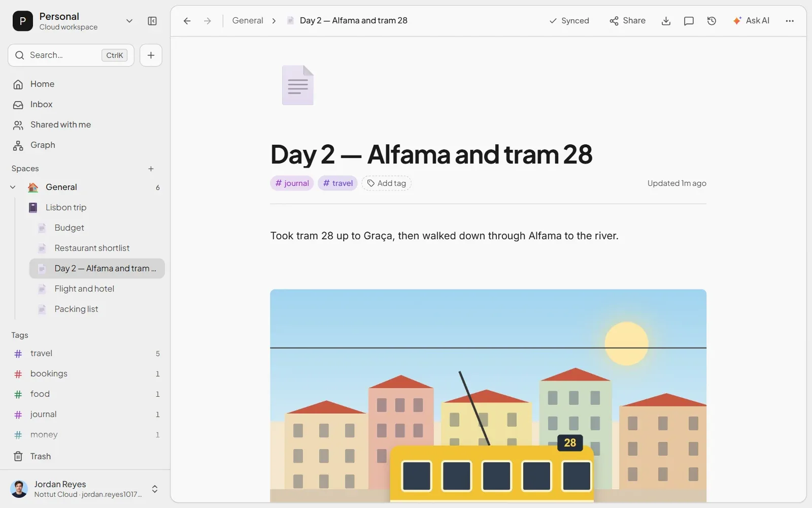Go back with the left arrow

187,21
